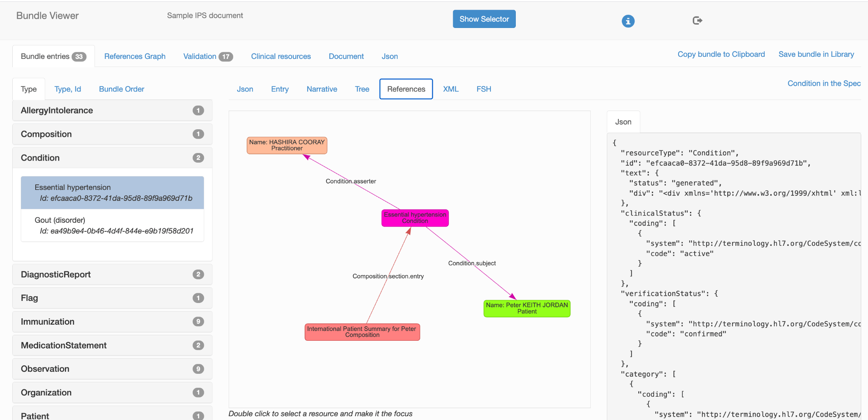This screenshot has width=868, height=420.
Task: Click the Show Selector button
Action: pyautogui.click(x=484, y=19)
